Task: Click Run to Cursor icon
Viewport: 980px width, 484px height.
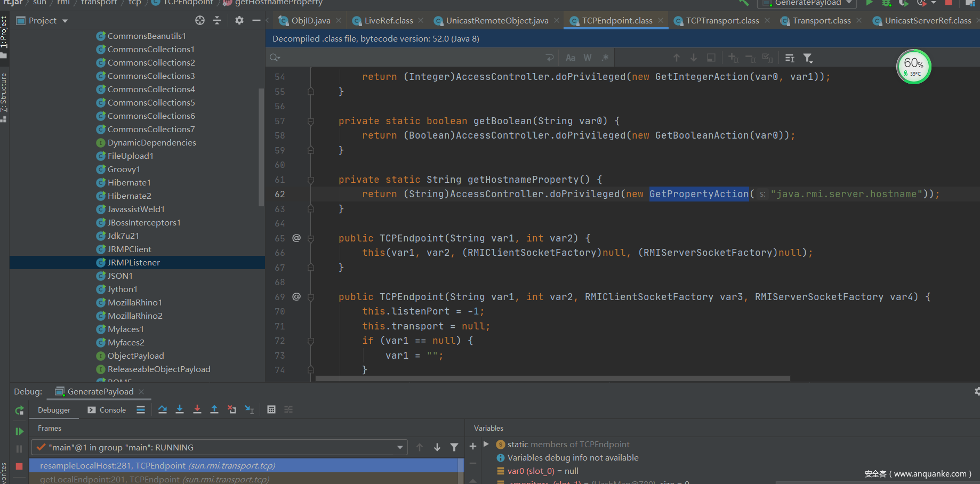Action: [x=249, y=409]
